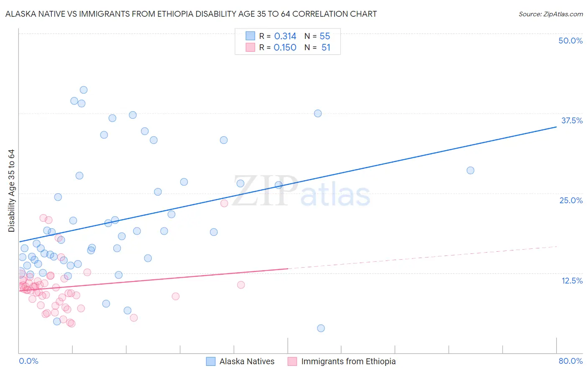Click the Disability Age 35 to 64 axis title

click(x=11, y=191)
